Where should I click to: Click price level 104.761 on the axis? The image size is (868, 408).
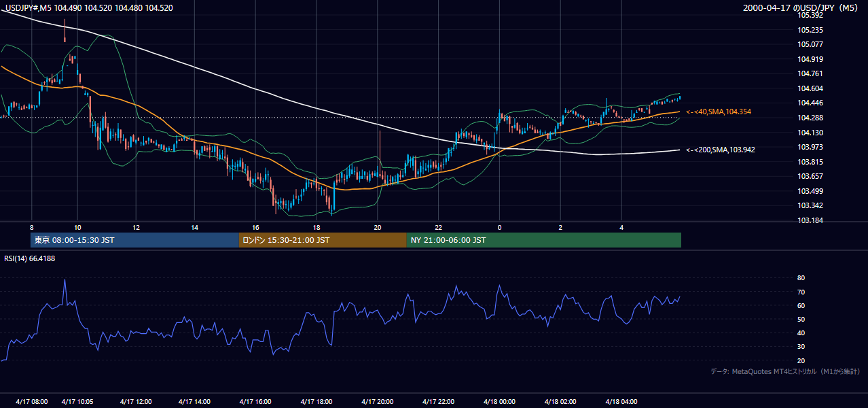tap(810, 73)
